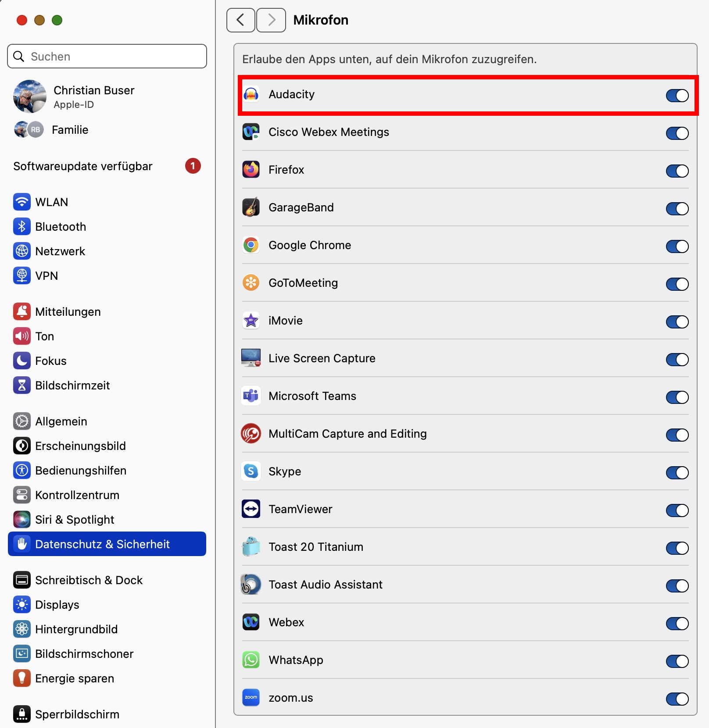Open Energie sparen settings pane
Viewport: 709px width, 728px height.
[x=107, y=678]
